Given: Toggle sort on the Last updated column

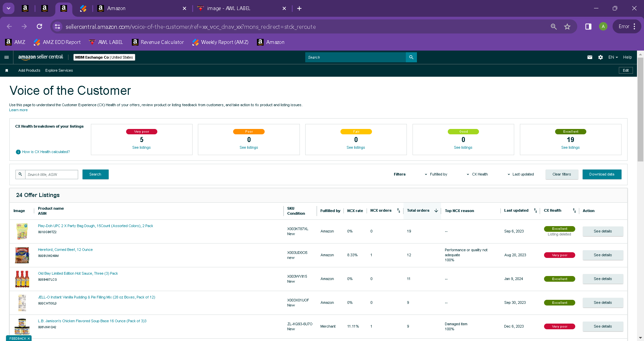Looking at the screenshot, I should [x=535, y=211].
